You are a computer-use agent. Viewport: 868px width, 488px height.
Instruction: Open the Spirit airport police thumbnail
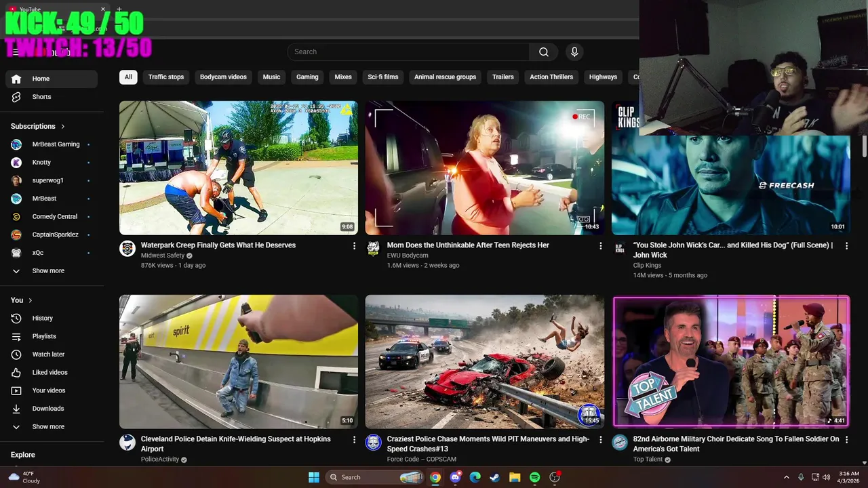(239, 361)
